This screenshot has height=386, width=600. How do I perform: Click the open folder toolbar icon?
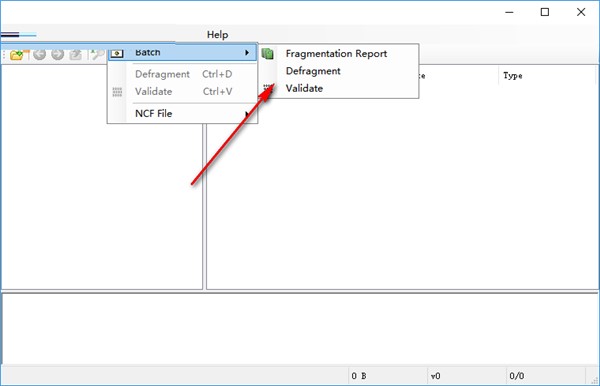click(16, 55)
